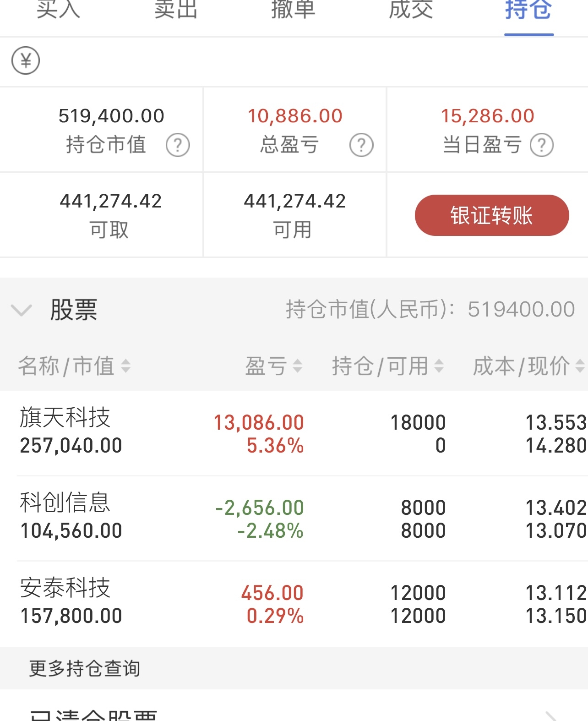Open 更多持仓查询 link
Screen dimensions: 588x721
[x=85, y=668]
